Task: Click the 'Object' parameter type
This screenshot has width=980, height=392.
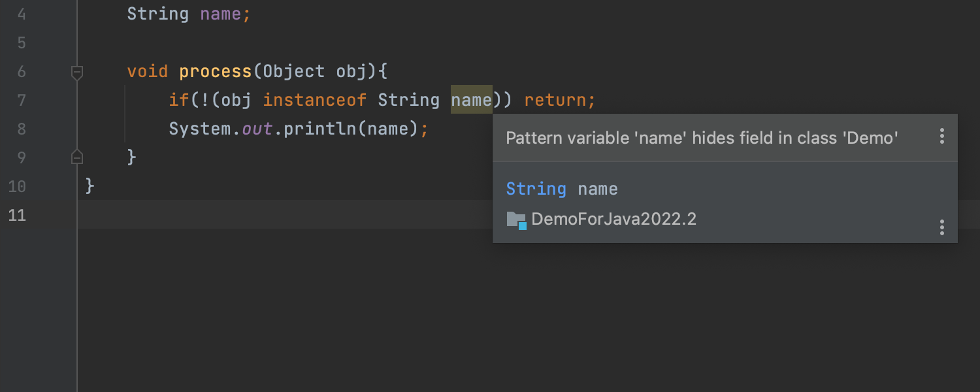Action: [x=294, y=71]
